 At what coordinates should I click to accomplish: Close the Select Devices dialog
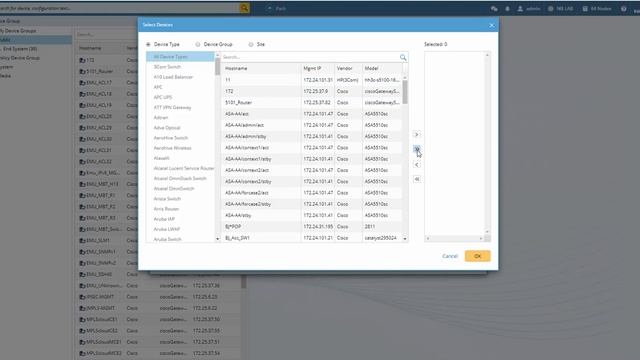(x=491, y=25)
